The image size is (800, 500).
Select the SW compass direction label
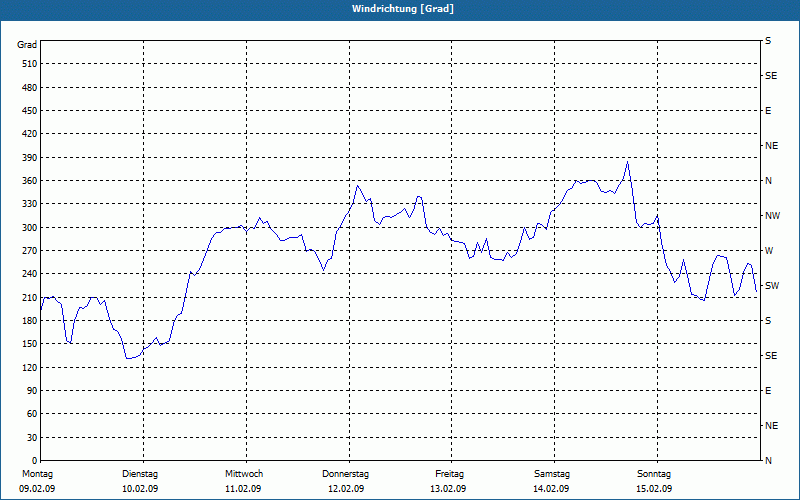coord(772,286)
